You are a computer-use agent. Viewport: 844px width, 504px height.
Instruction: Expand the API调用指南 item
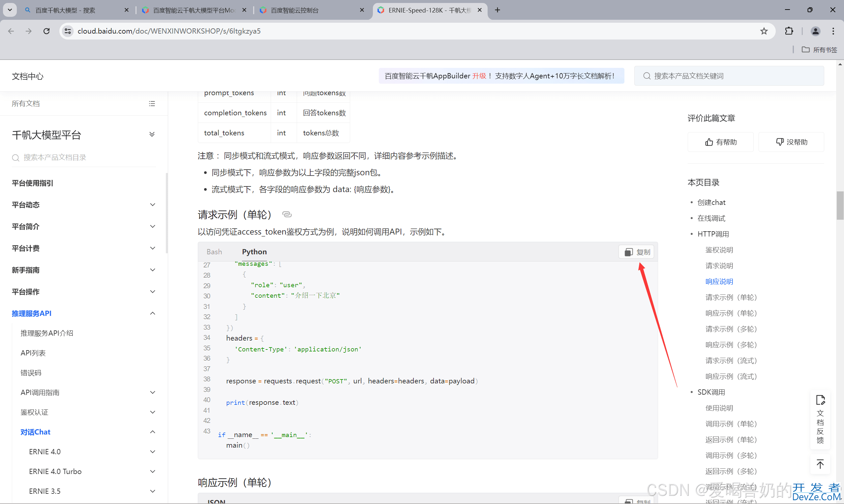coord(153,393)
